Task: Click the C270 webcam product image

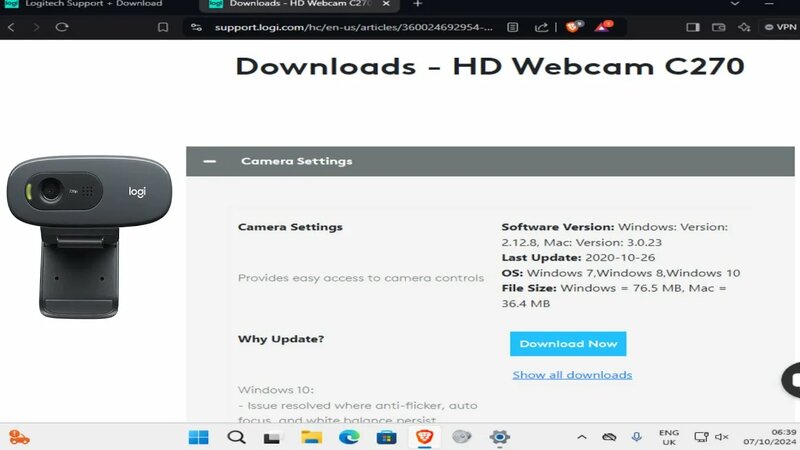Action: click(x=89, y=237)
